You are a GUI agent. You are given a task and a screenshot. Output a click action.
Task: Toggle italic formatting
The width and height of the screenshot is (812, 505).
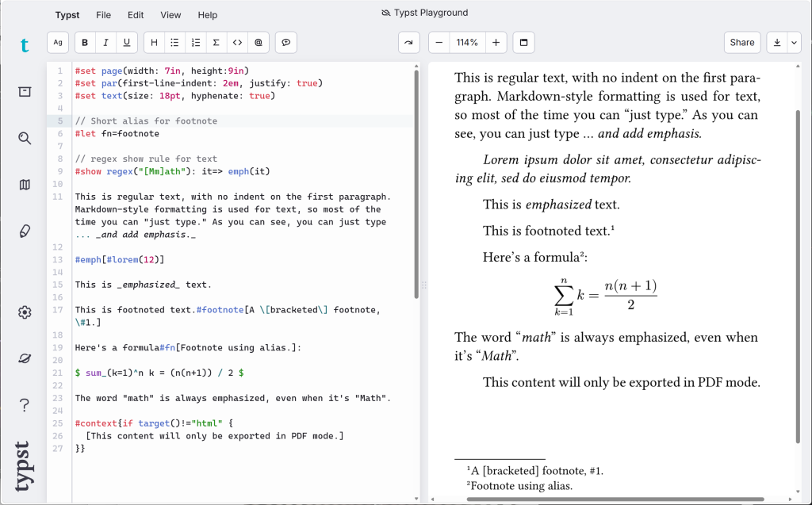105,43
